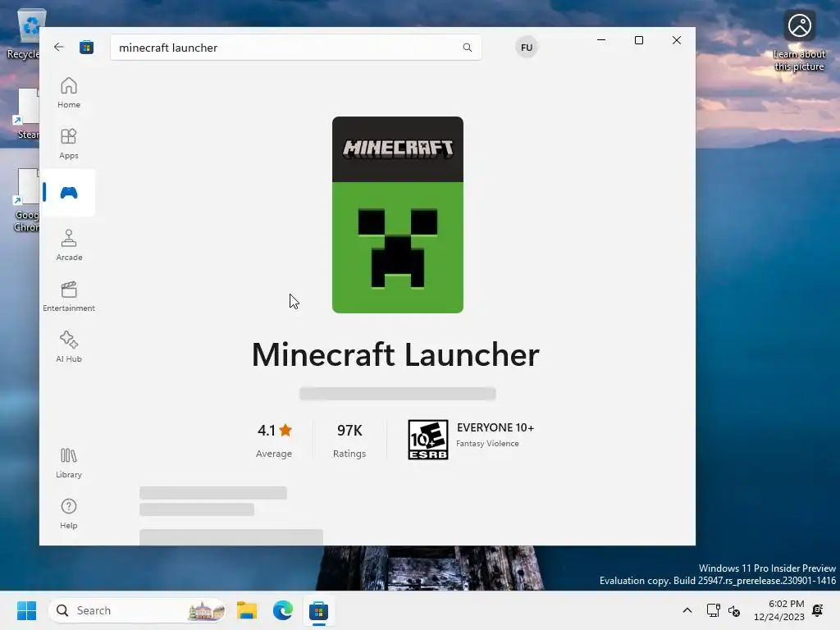Open the Entertainment section in sidebar

[69, 296]
